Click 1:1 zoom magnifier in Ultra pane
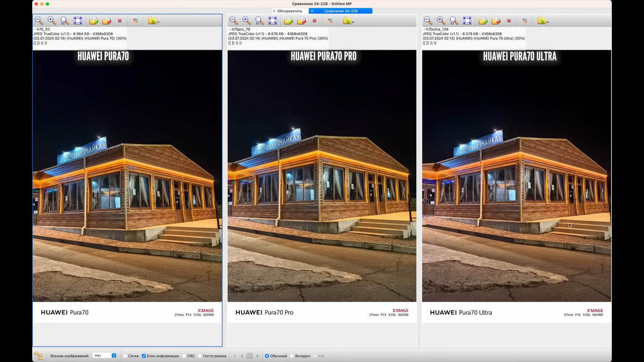Image resolution: width=644 pixels, height=362 pixels. coord(454,21)
